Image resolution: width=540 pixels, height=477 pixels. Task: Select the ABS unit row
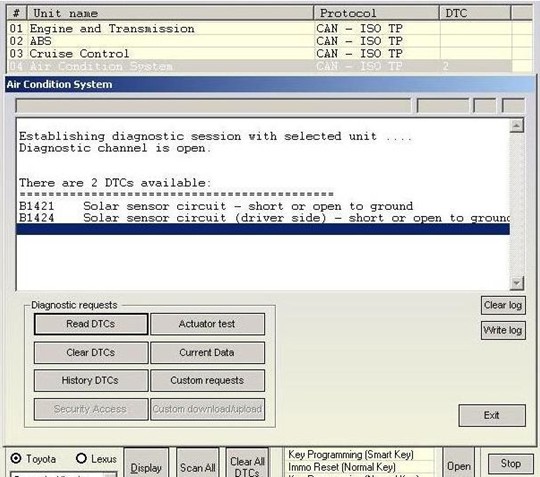click(269, 41)
